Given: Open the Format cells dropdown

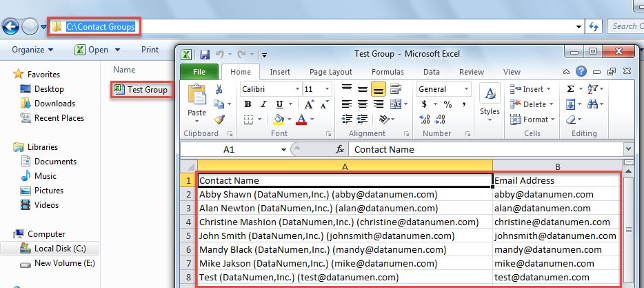Looking at the screenshot, I should point(552,119).
